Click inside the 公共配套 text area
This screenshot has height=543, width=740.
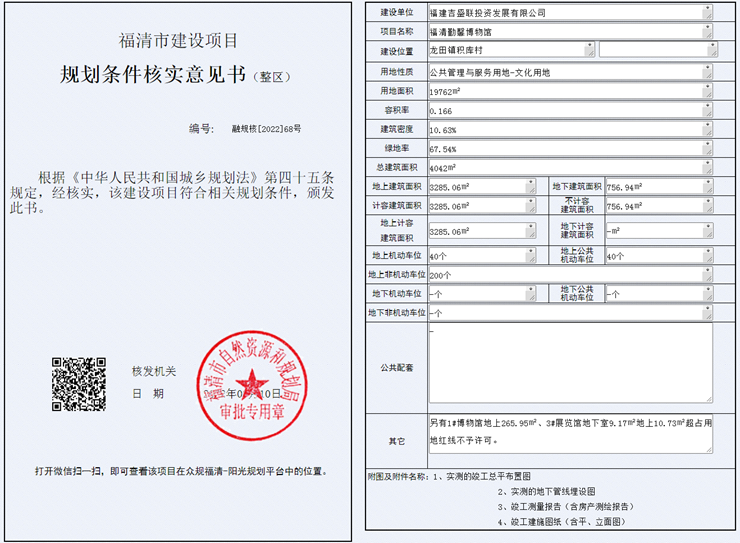570,363
